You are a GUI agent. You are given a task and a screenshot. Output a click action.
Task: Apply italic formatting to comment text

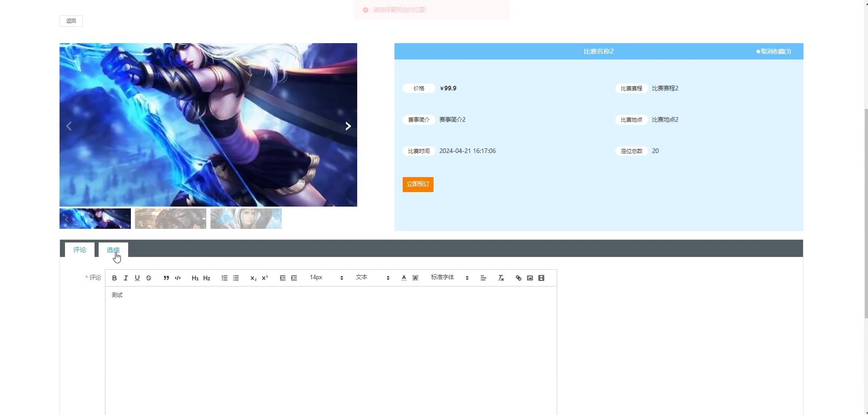[x=126, y=278]
